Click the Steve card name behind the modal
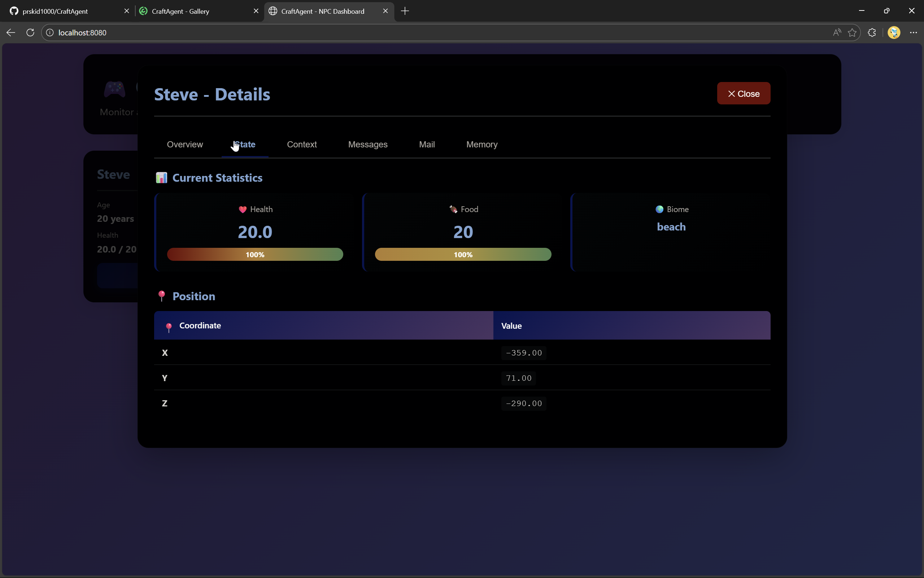Screen dimensions: 924x578 [113, 174]
